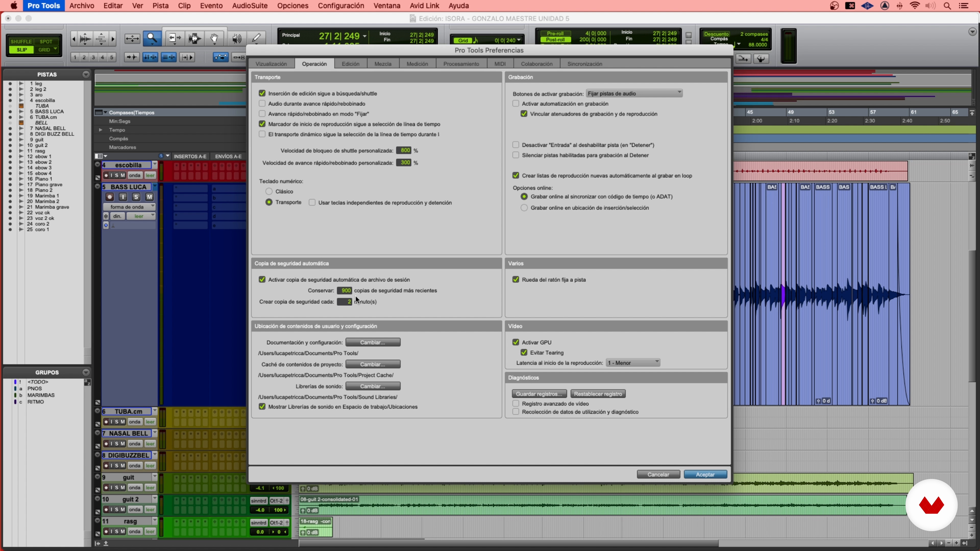Viewport: 980px width, 551px height.
Task: Click zoom preset 5 button
Action: (x=112, y=57)
